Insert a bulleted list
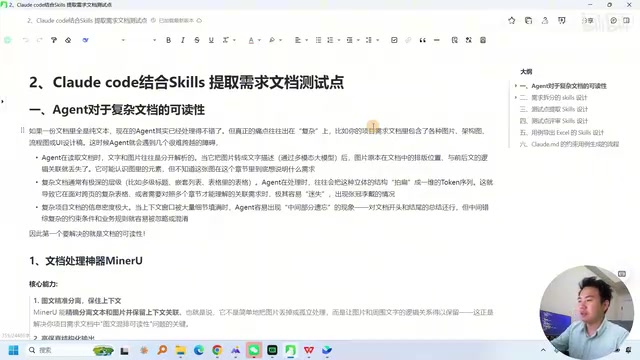This screenshot has height=360, width=640. 318,40
